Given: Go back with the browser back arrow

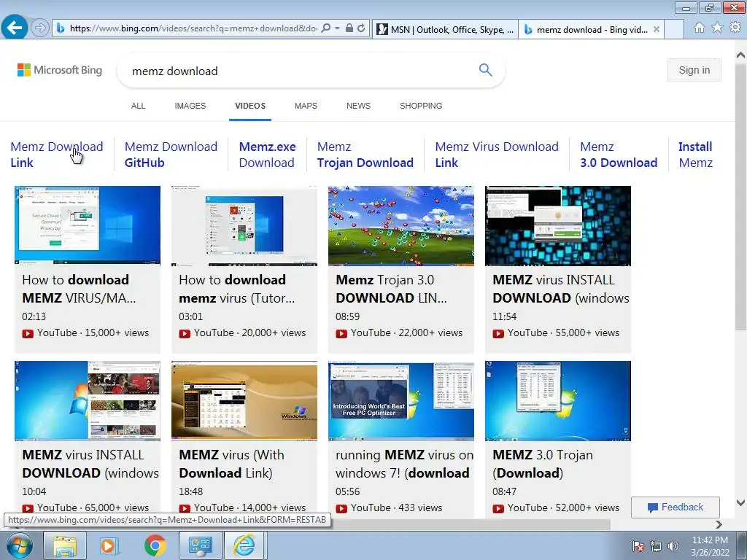Looking at the screenshot, I should click(15, 28).
